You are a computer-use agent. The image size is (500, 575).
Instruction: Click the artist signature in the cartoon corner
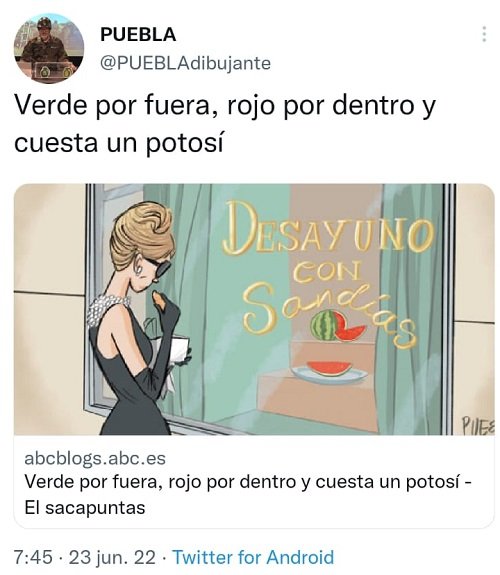tap(477, 425)
